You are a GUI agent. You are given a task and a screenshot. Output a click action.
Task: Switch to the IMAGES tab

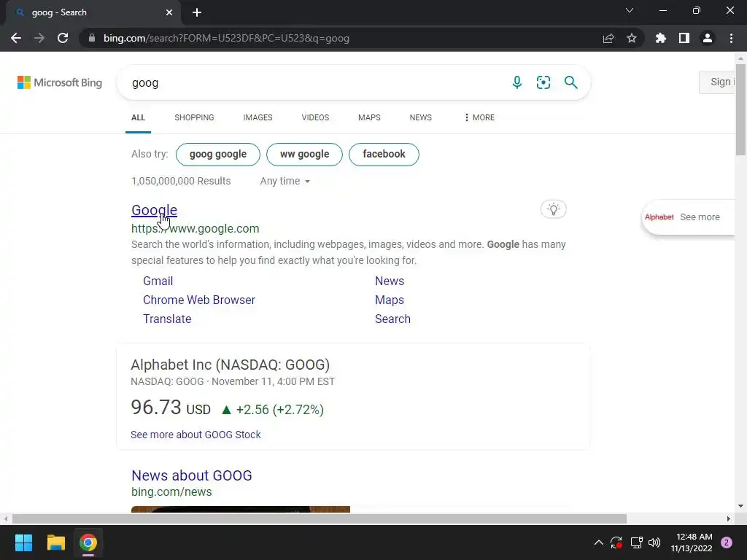(258, 117)
